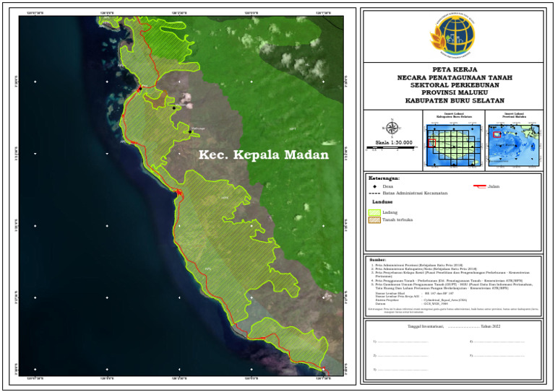
Task: Open the Kabupaten Buru Selatan inset map
Action: tap(454, 145)
